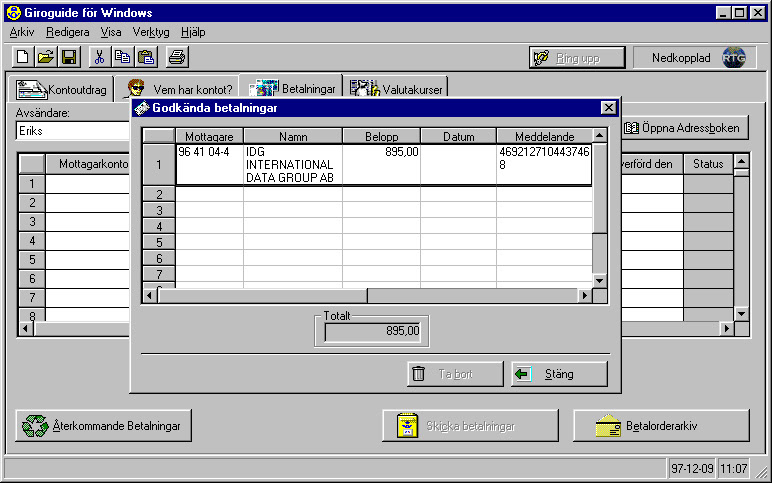Open a file with the folder icon
Image resolution: width=772 pixels, height=483 pixels.
pos(46,57)
